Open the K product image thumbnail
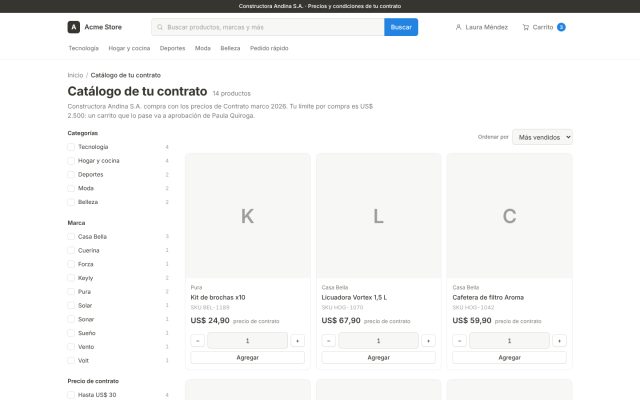This screenshot has height=400, width=640. 247,216
